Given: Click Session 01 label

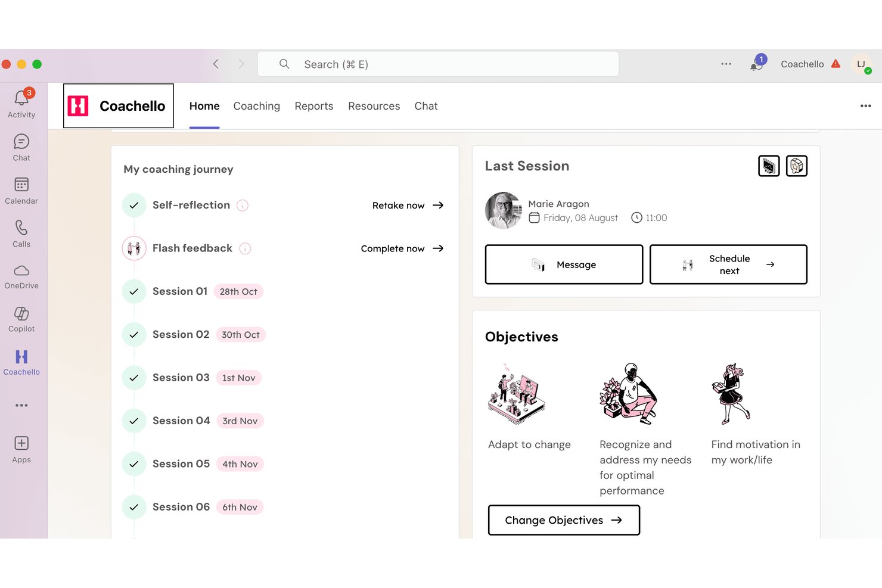Looking at the screenshot, I should [180, 291].
